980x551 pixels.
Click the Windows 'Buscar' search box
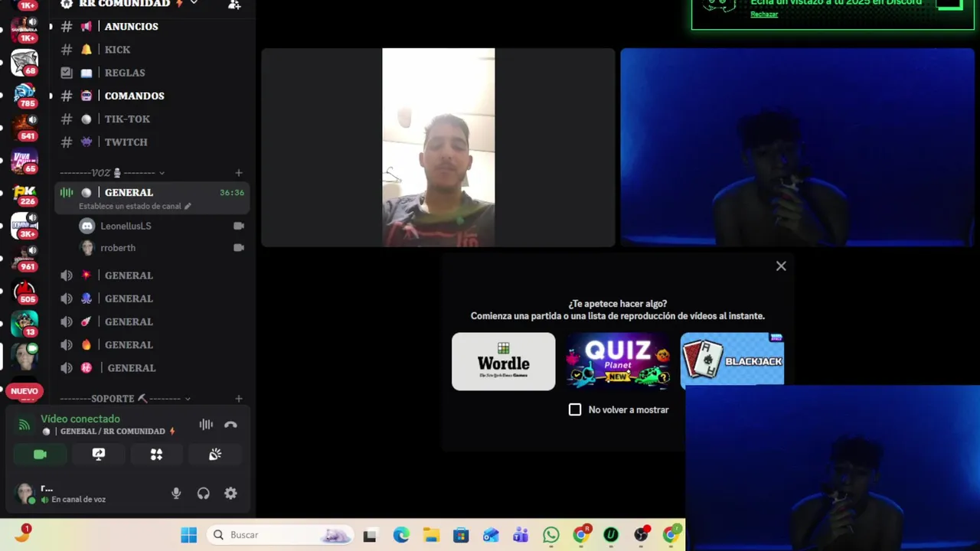pyautogui.click(x=279, y=535)
